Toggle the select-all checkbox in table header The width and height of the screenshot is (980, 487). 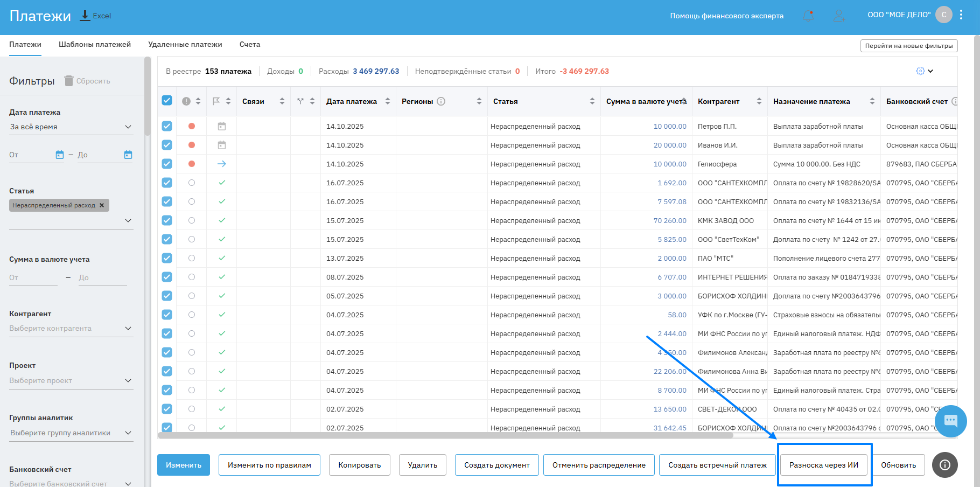(x=167, y=101)
